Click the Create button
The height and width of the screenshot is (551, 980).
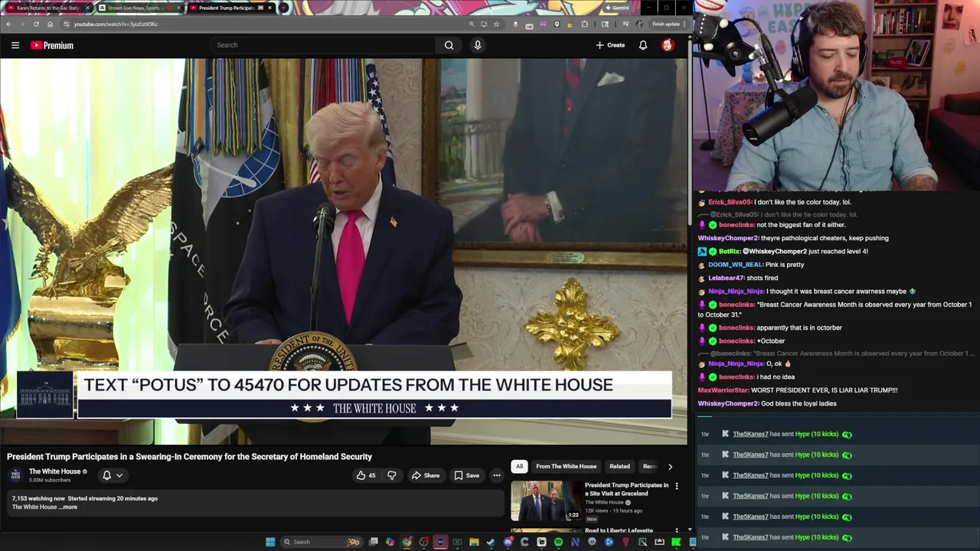point(610,45)
